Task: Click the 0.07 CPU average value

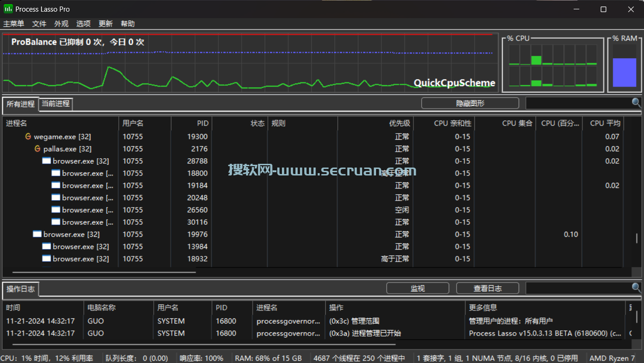Action: [612, 137]
